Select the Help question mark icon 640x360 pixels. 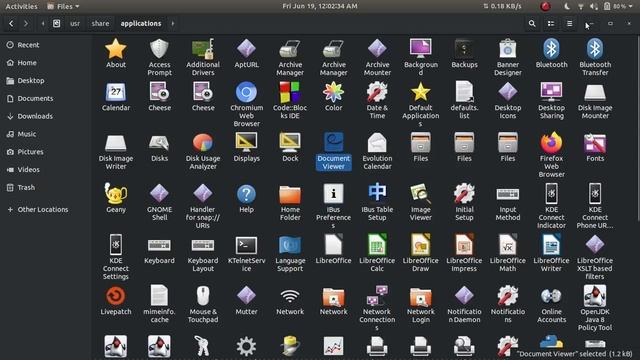pos(247,194)
